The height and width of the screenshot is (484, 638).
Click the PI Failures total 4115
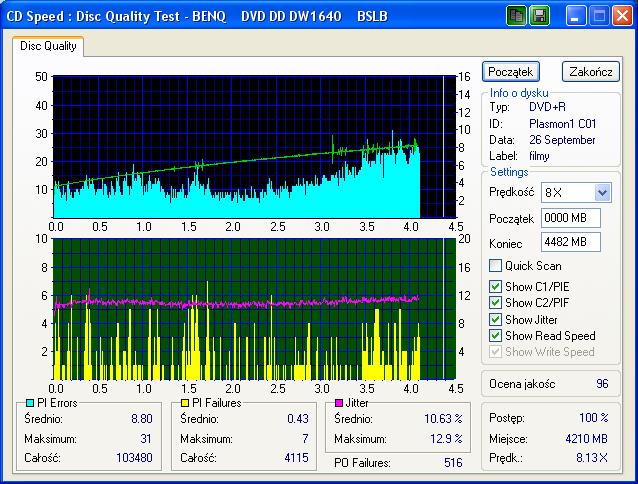(296, 458)
